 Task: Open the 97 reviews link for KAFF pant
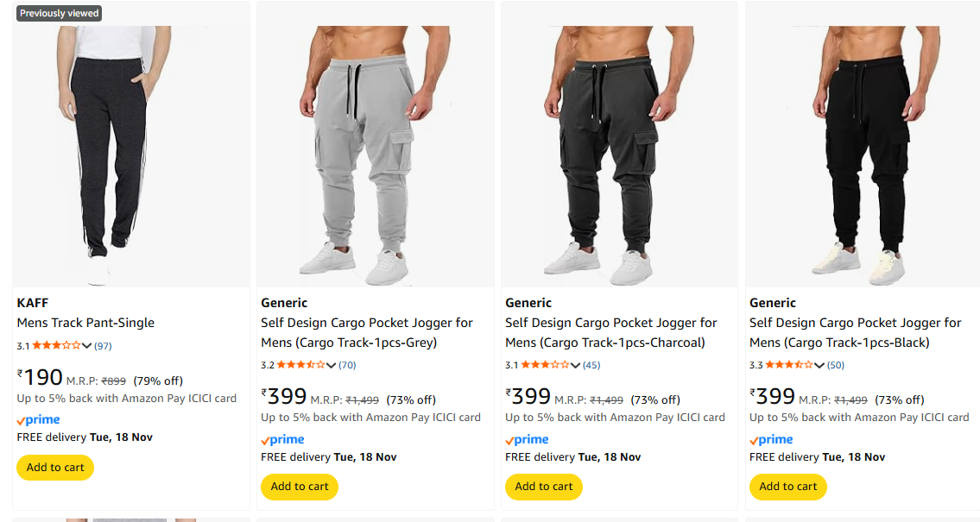pyautogui.click(x=103, y=346)
